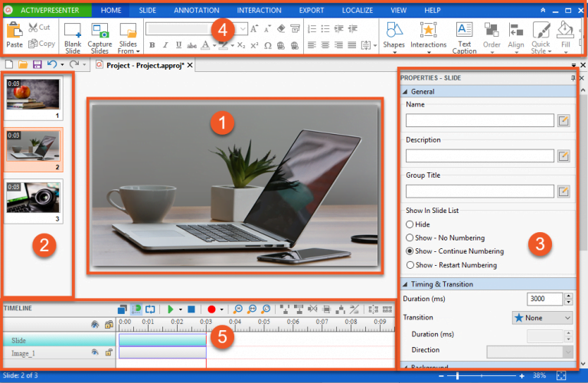Open the font name dropdown arrow
Screen dimensions: 588x383
coord(243,28)
